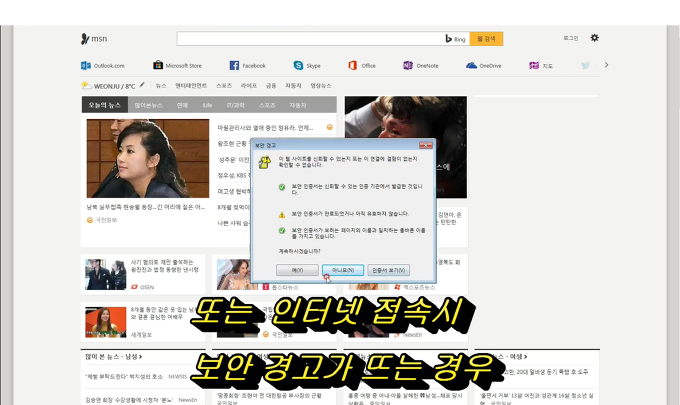
Task: Open 영상뉴스 in the top navigation
Action: click(x=321, y=86)
